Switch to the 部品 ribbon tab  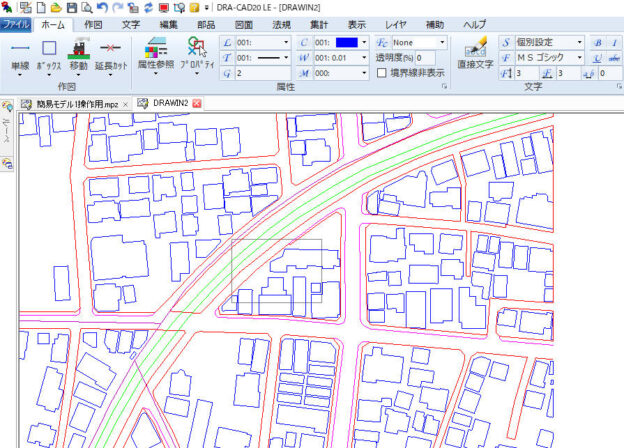[x=206, y=25]
